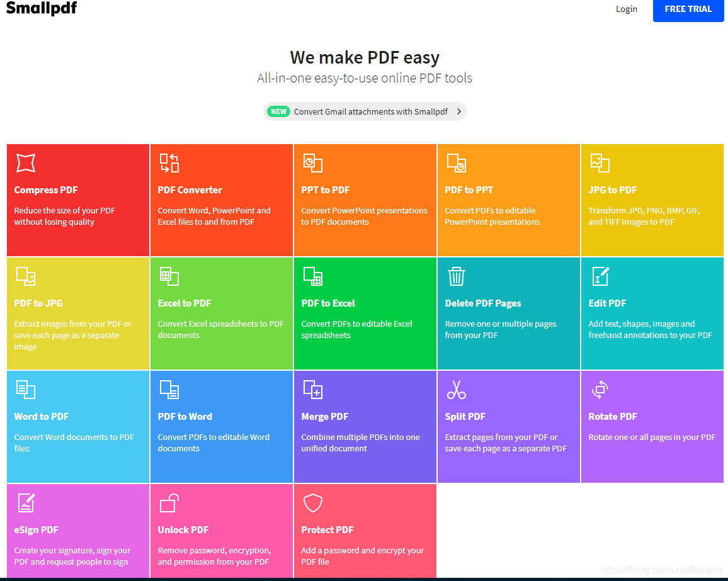Choose the Word to PDF heading
728x581 pixels.
(x=42, y=416)
